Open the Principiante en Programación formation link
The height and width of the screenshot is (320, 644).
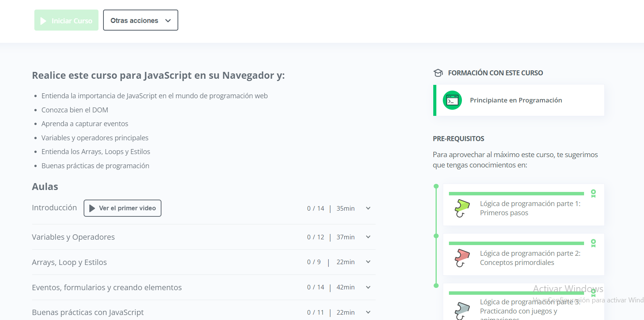519,100
